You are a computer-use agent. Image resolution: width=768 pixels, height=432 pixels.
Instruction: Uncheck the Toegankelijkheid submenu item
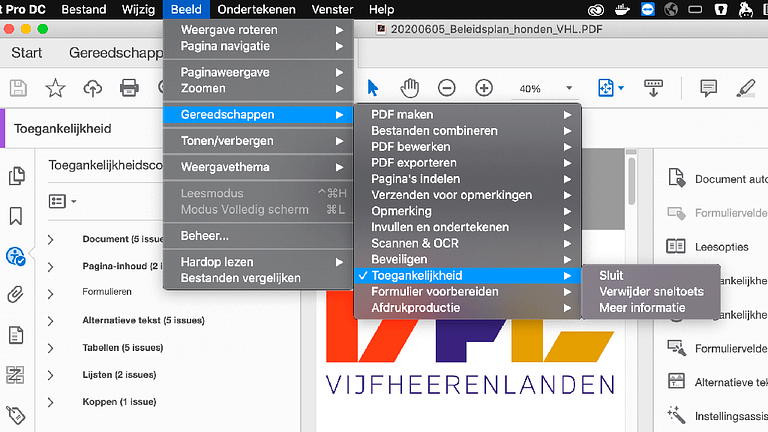[467, 275]
